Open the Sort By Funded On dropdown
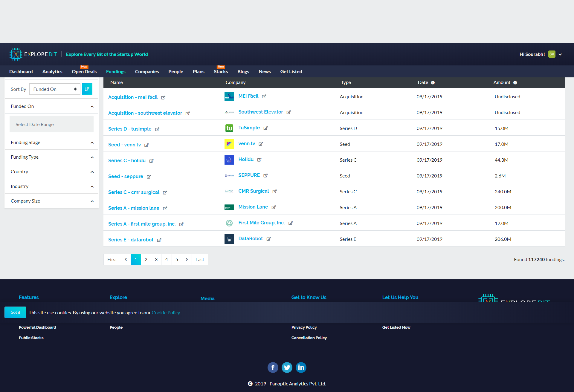The image size is (574, 392). point(55,89)
